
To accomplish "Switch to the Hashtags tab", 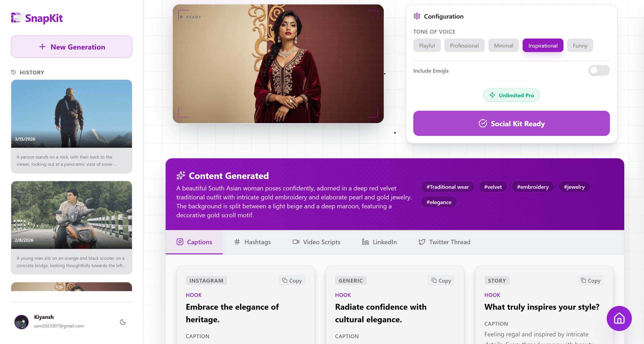I will pyautogui.click(x=253, y=242).
